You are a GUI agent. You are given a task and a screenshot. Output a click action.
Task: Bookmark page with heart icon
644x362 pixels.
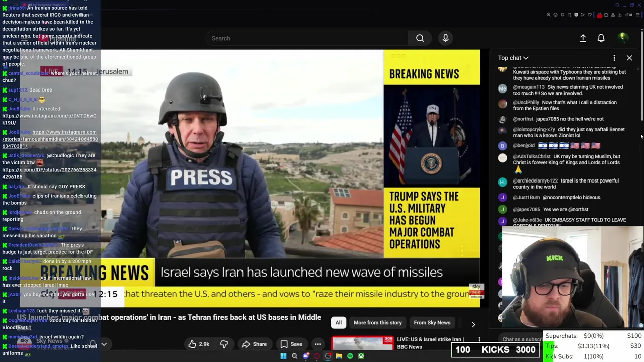[x=590, y=15]
